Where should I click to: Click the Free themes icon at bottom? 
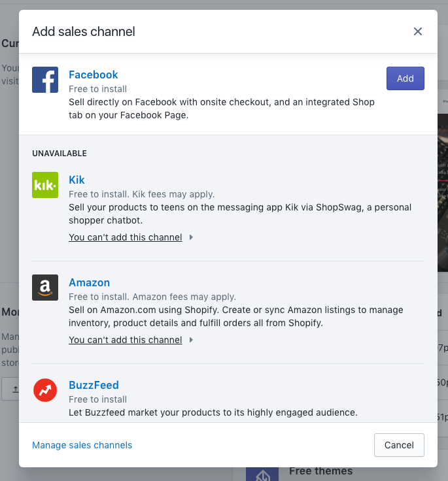tap(262, 474)
